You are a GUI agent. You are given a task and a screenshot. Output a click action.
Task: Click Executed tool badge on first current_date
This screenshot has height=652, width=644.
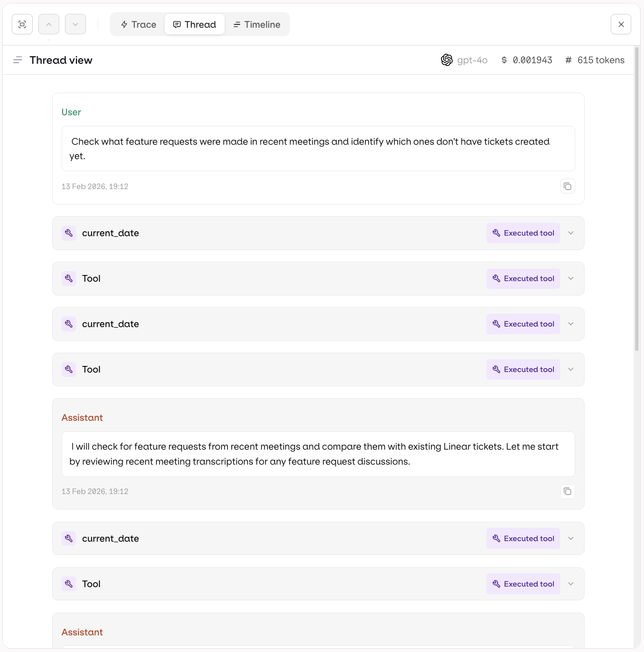tap(523, 233)
